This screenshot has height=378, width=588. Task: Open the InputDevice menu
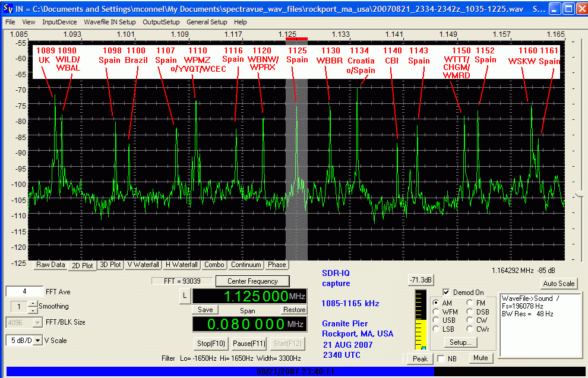click(x=59, y=22)
